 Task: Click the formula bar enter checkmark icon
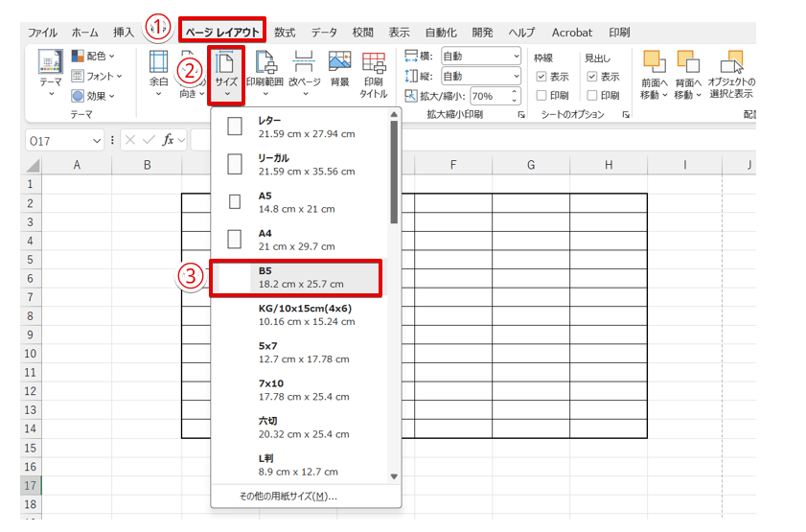pos(150,140)
